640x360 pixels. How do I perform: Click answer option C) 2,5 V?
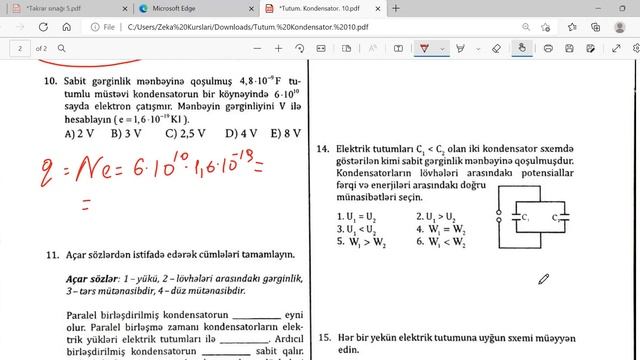pyautogui.click(x=185, y=133)
